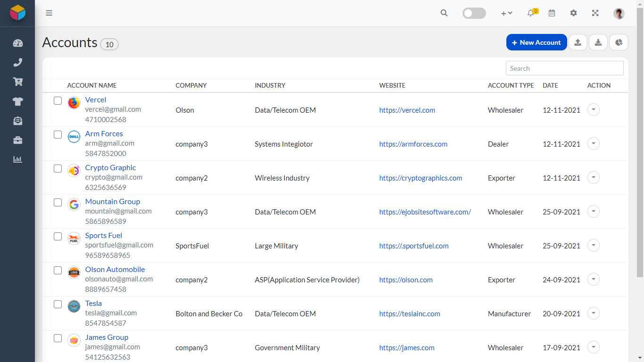Sort by the Account Name column header
The height and width of the screenshot is (362, 644).
click(92, 85)
